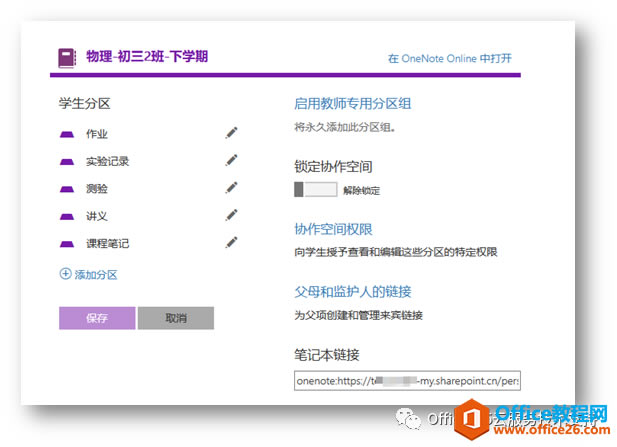
Task: Edit the 实验记录 section with its pencil icon
Action: 231,161
